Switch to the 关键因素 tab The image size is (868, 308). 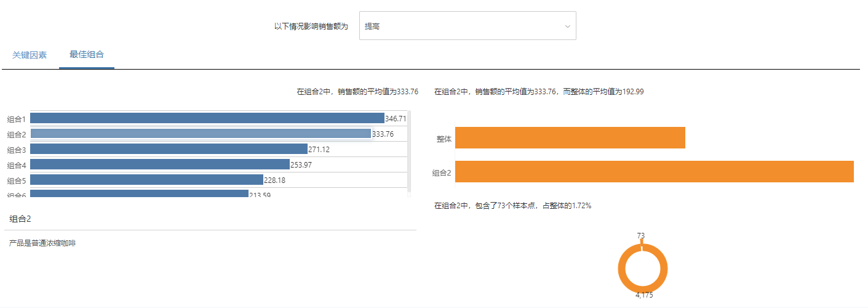click(x=30, y=55)
